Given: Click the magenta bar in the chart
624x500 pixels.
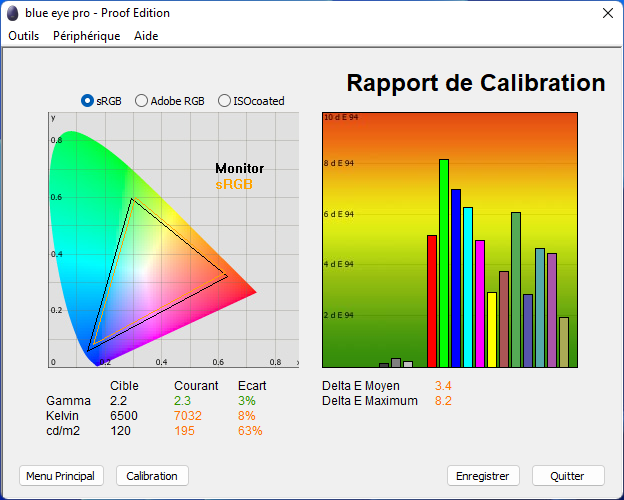Looking at the screenshot, I should pos(480,304).
